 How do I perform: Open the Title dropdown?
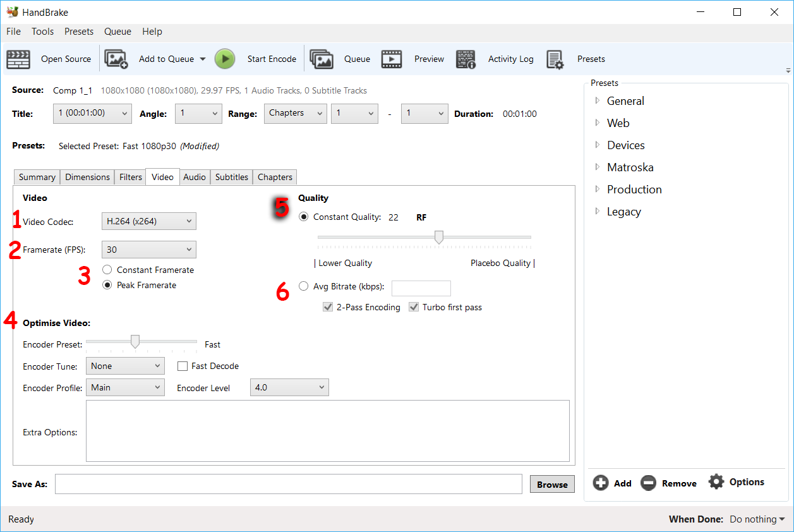pos(93,114)
